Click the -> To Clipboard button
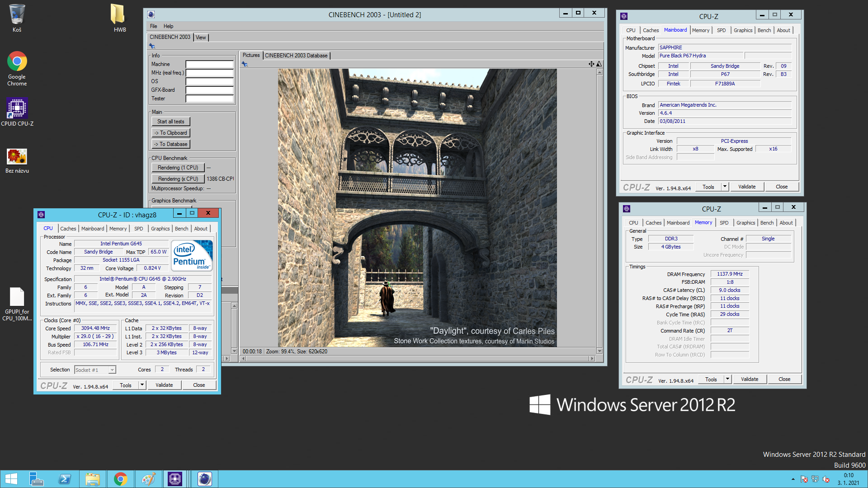 coord(171,133)
